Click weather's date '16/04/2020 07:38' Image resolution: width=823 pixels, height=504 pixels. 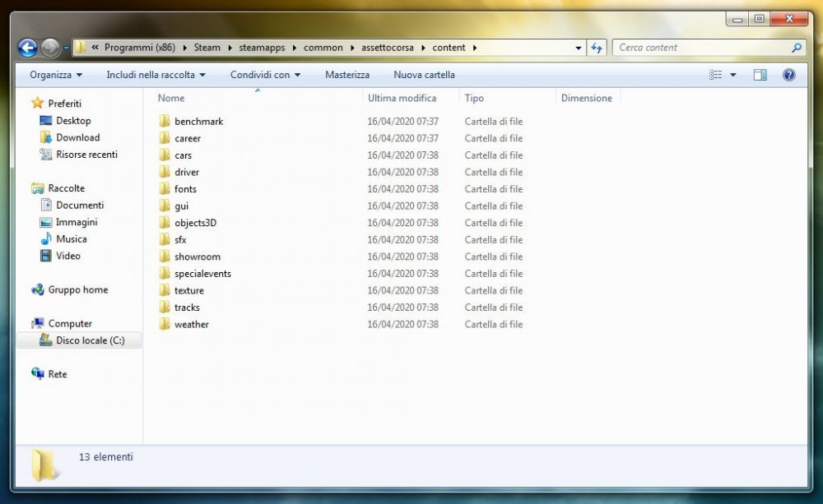(x=402, y=324)
